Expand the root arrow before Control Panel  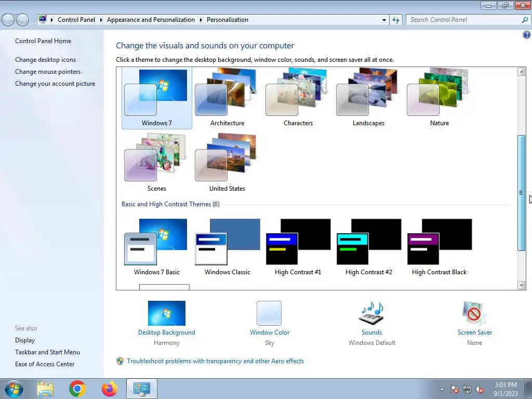(52, 20)
